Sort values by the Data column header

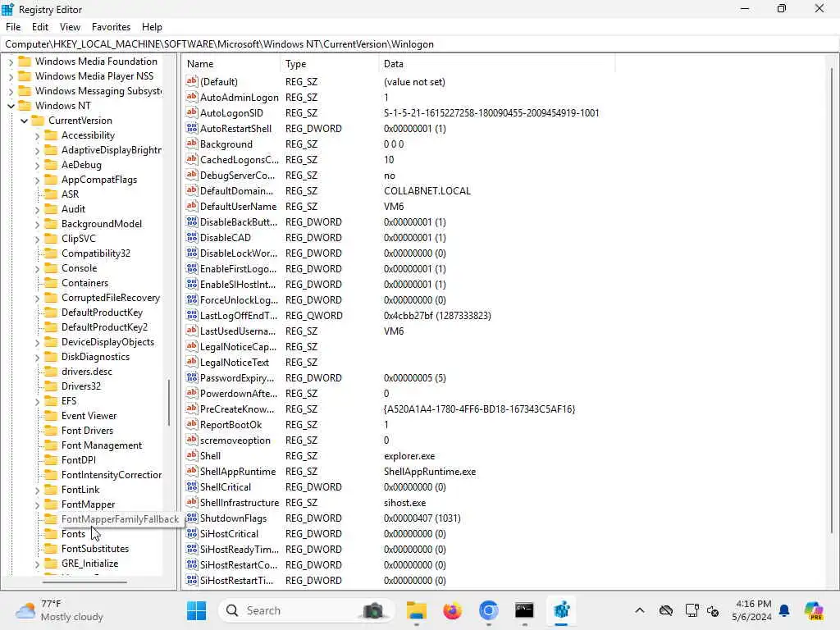(x=496, y=64)
